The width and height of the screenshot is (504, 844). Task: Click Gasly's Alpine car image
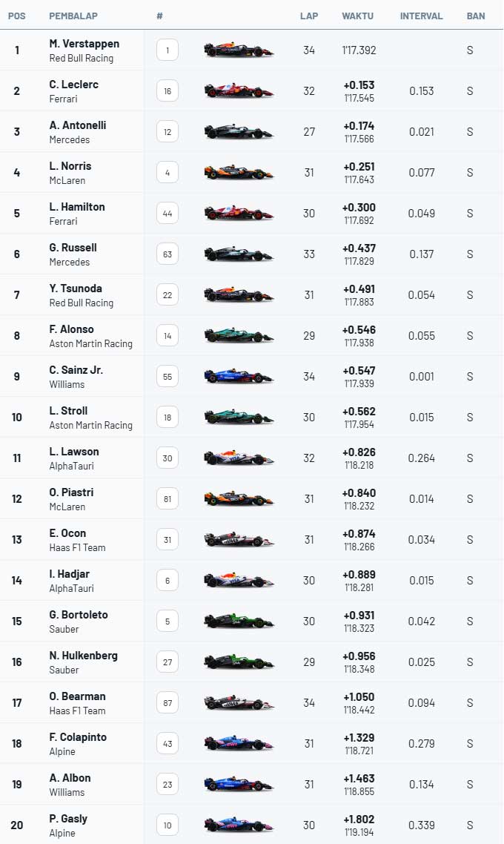[239, 825]
